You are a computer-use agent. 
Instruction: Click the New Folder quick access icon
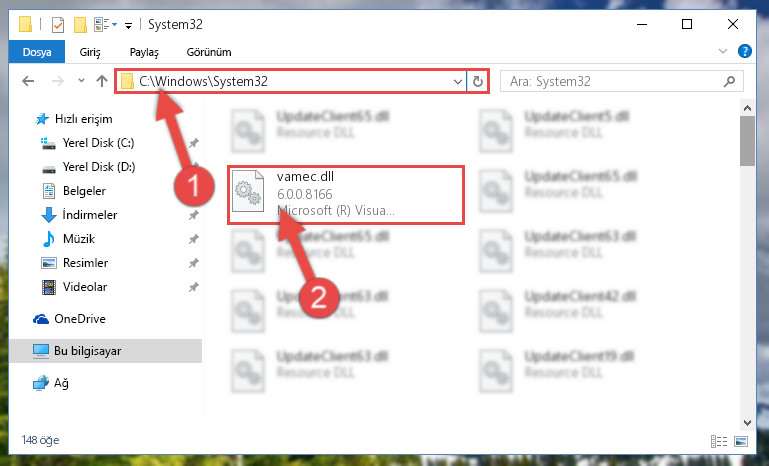coord(80,25)
